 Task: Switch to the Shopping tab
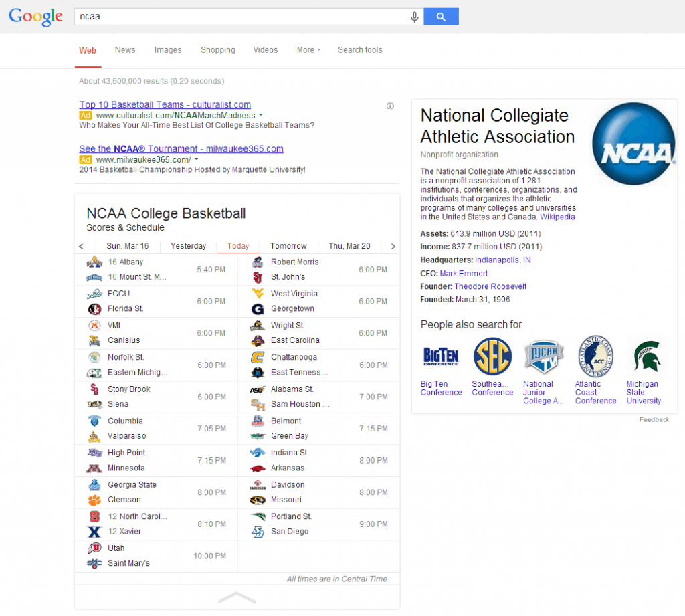click(218, 49)
